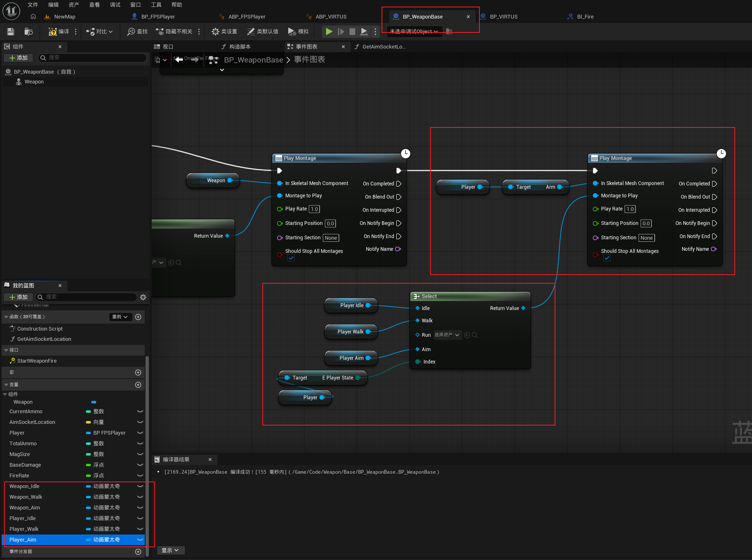Viewport: 752px width, 560px height.
Task: Click 添加 in the My Blueprint panel
Action: [x=19, y=297]
